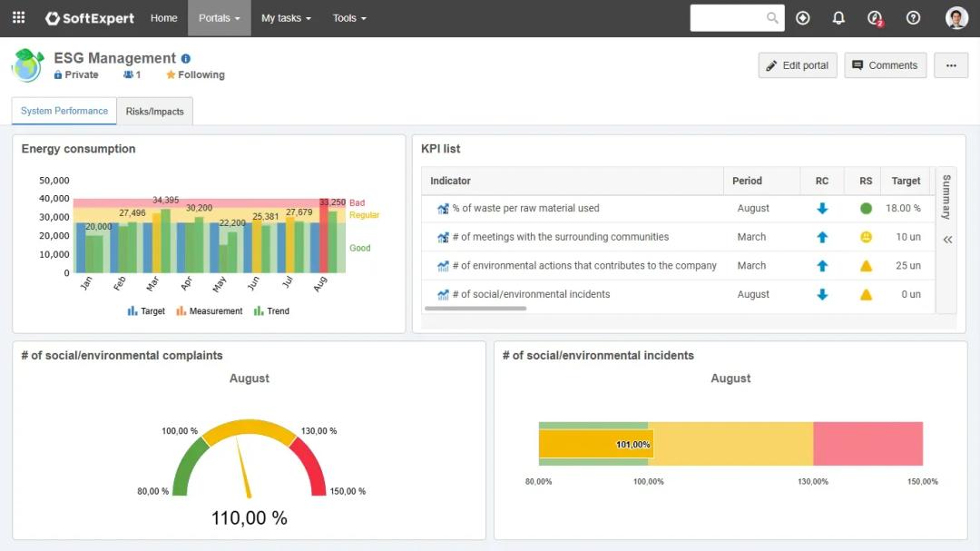Click the Edit portal button

coord(798,65)
